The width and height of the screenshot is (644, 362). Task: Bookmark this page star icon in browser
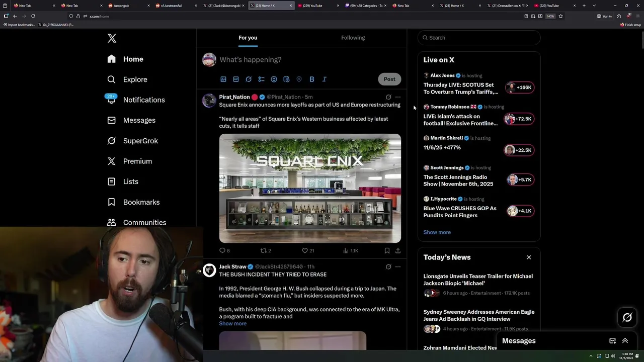tap(560, 16)
